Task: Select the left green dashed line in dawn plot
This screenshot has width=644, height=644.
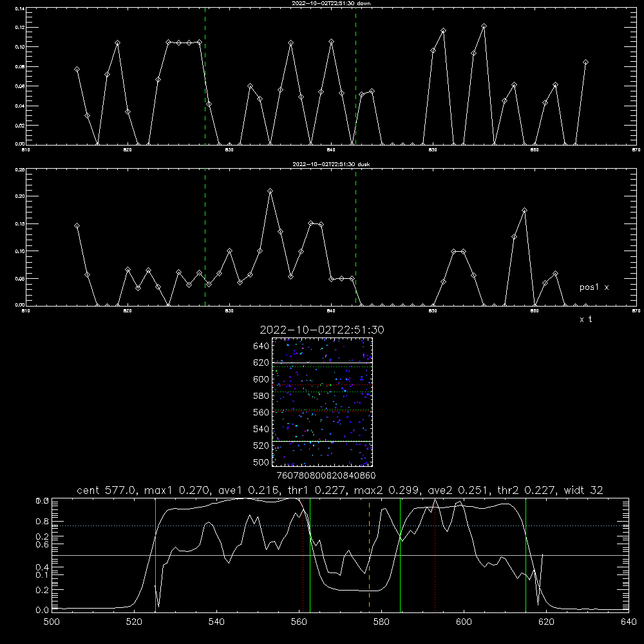Action: [205, 78]
